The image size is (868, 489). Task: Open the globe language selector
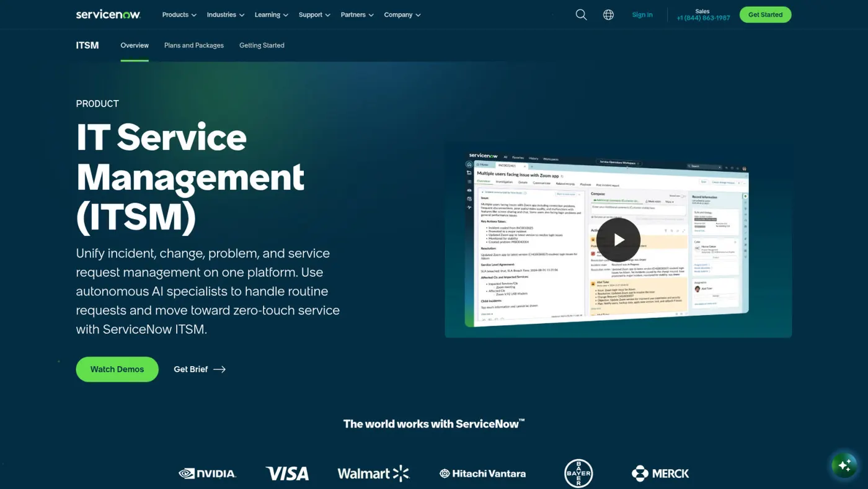[608, 14]
